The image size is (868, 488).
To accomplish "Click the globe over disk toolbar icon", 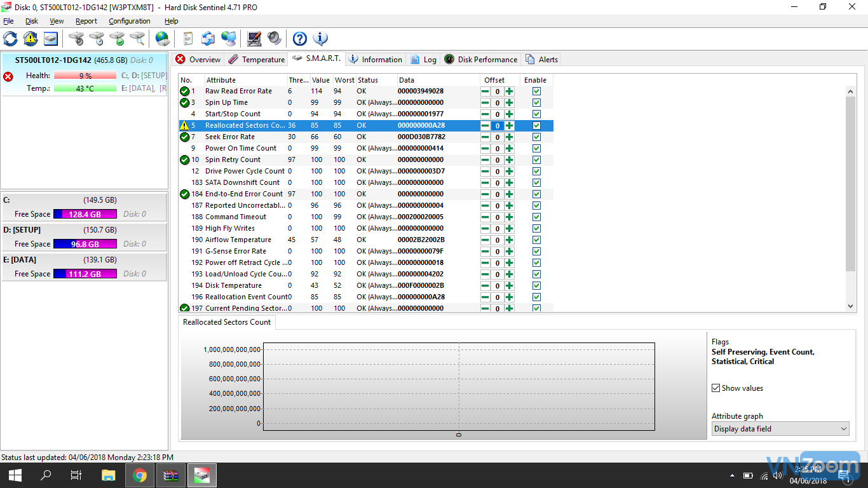I will pyautogui.click(x=163, y=39).
